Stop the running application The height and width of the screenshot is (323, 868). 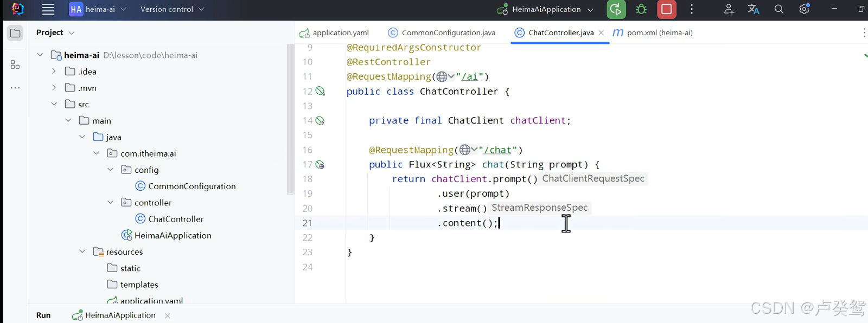click(x=667, y=9)
